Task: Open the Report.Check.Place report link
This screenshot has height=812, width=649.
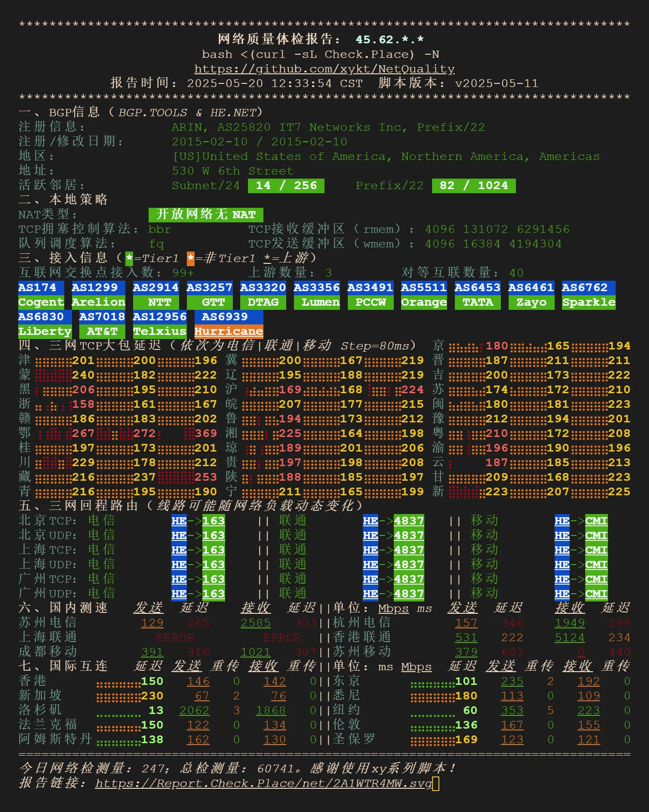Action: tap(263, 783)
